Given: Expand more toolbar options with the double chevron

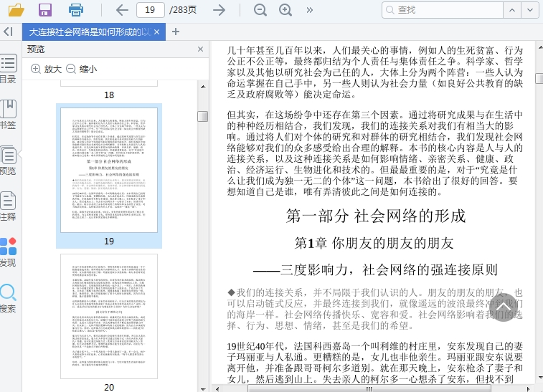Looking at the screenshot, I should pyautogui.click(x=310, y=10).
